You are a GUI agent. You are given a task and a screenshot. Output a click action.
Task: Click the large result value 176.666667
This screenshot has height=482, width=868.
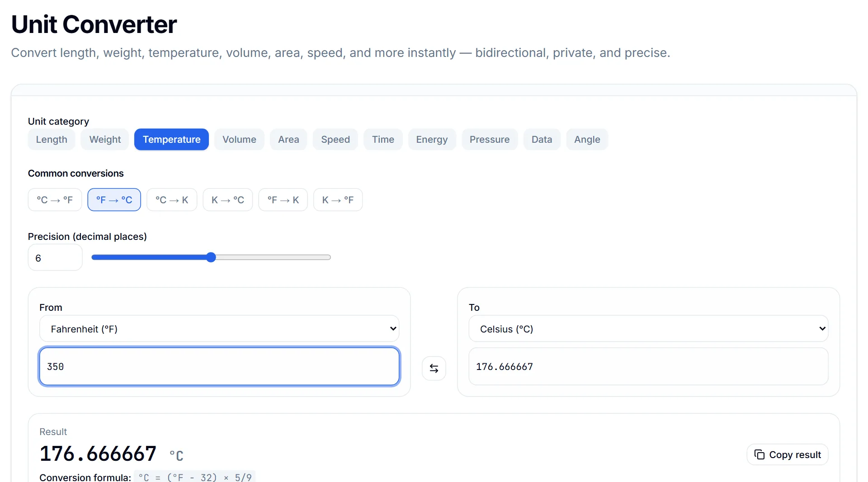pyautogui.click(x=98, y=454)
